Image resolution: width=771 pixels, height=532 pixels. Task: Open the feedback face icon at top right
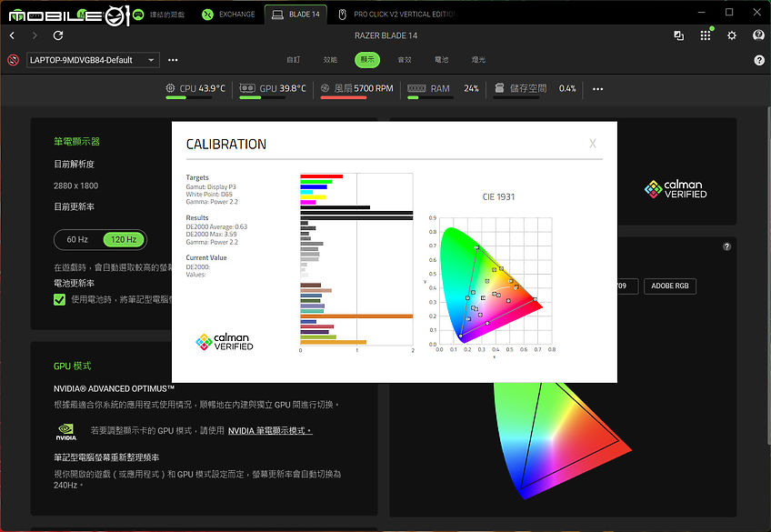[758, 35]
